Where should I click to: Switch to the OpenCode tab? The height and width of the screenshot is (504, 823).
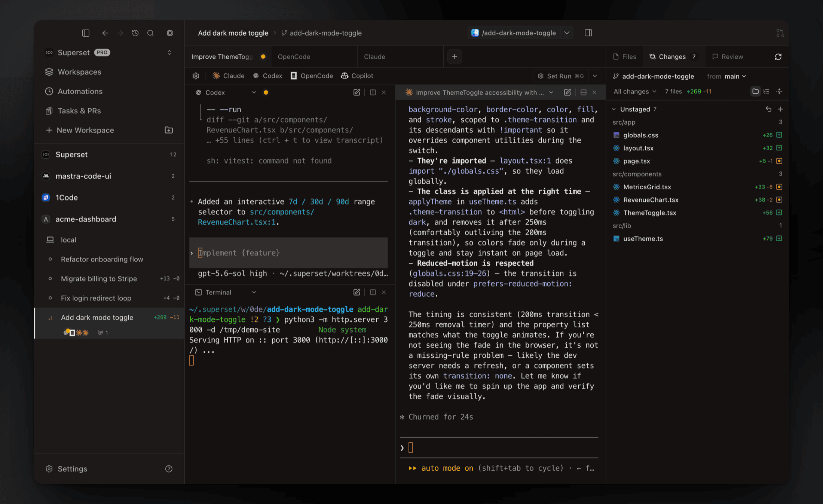point(314,56)
